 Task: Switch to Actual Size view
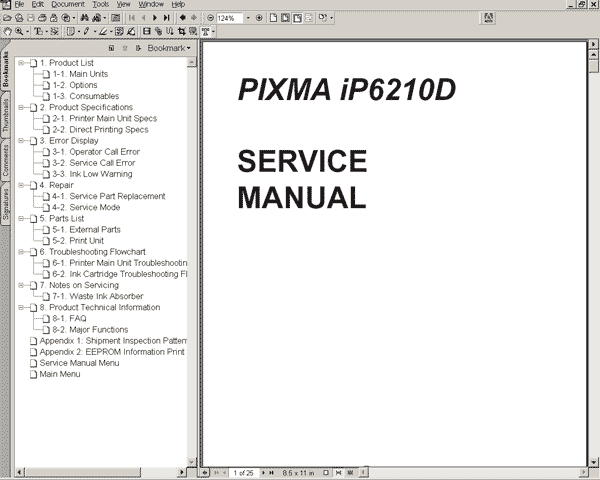[273, 18]
